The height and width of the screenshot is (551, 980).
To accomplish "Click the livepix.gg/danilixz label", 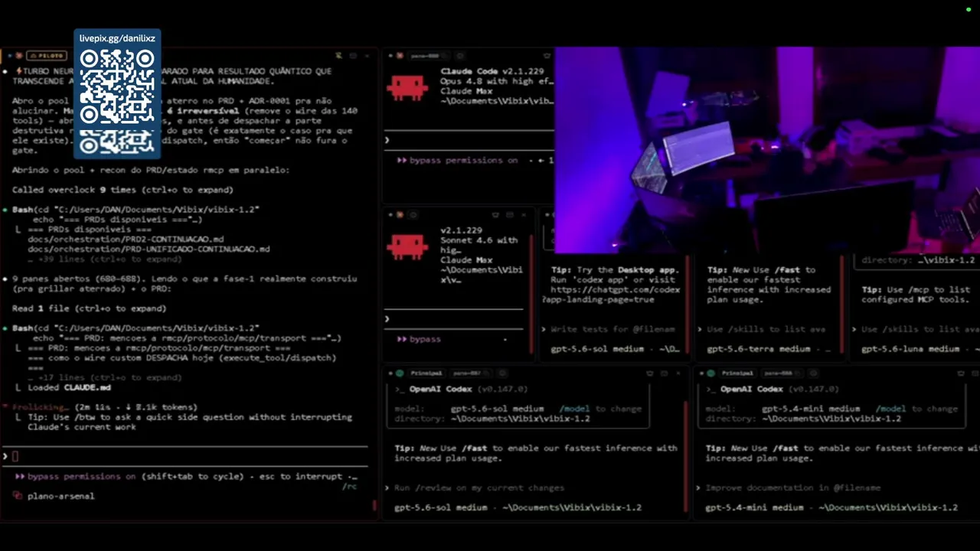I will coord(117,38).
